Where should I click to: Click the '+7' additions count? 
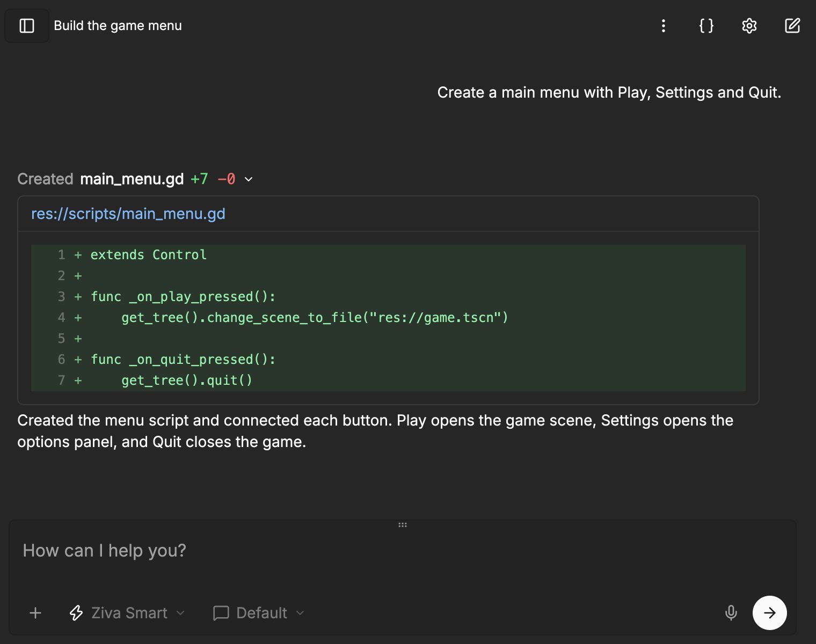[199, 179]
